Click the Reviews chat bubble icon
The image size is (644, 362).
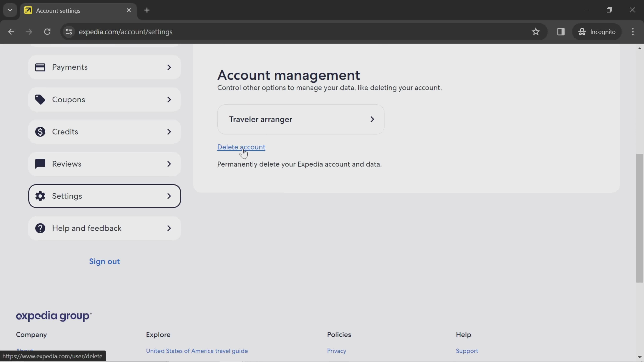point(40,164)
